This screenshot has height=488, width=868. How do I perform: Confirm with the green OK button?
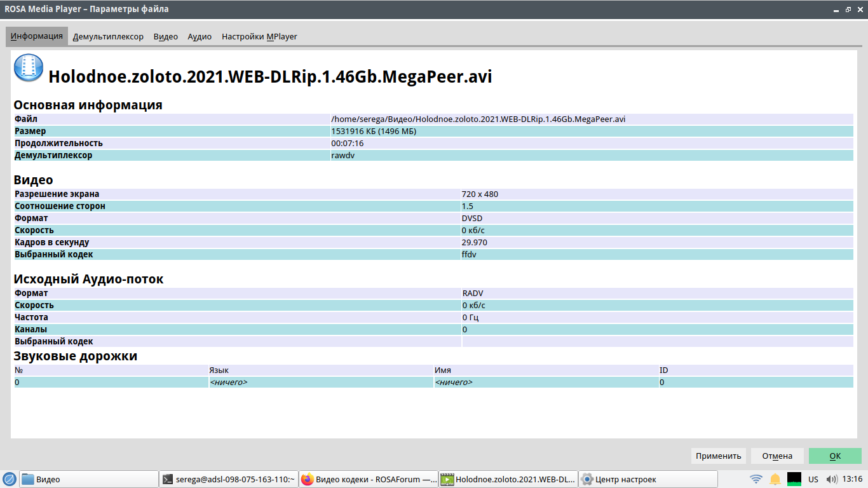coord(835,456)
